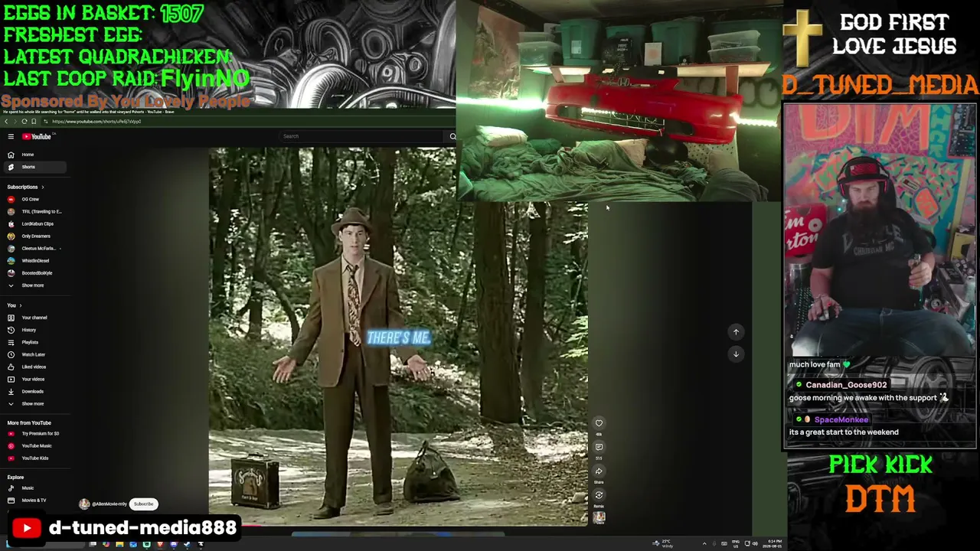This screenshot has width=980, height=551.
Task: Like the Short with heart icon
Action: click(599, 423)
